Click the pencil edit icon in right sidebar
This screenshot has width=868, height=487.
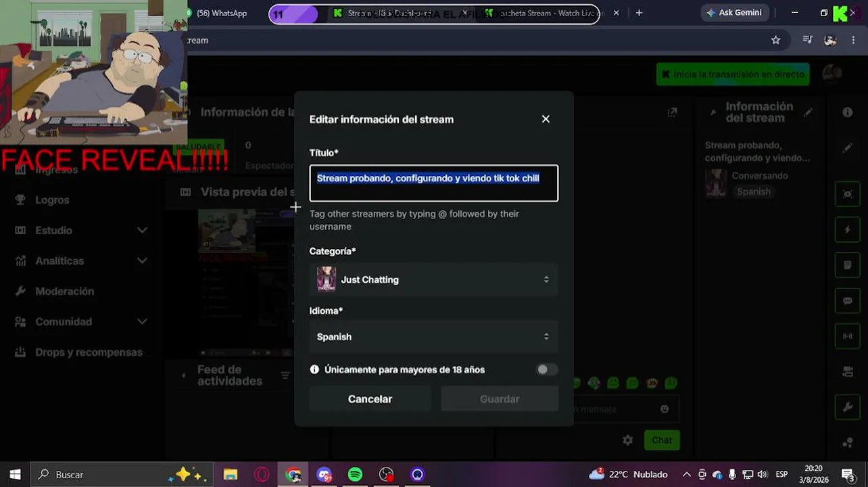(848, 148)
